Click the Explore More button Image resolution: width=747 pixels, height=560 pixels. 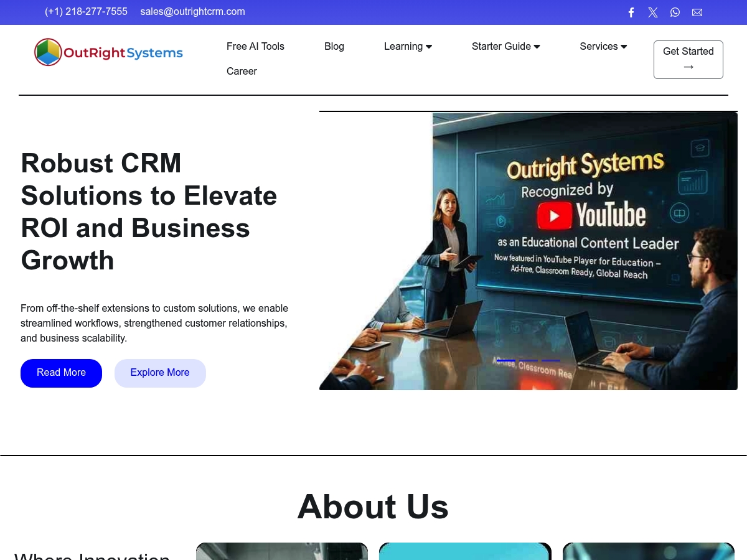(160, 373)
